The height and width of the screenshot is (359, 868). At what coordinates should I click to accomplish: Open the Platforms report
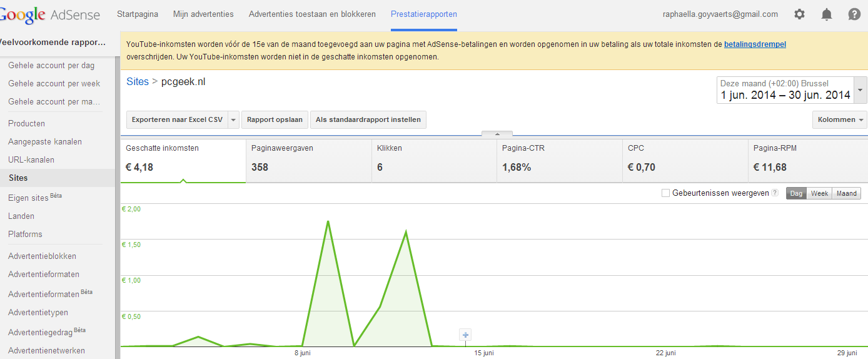25,234
